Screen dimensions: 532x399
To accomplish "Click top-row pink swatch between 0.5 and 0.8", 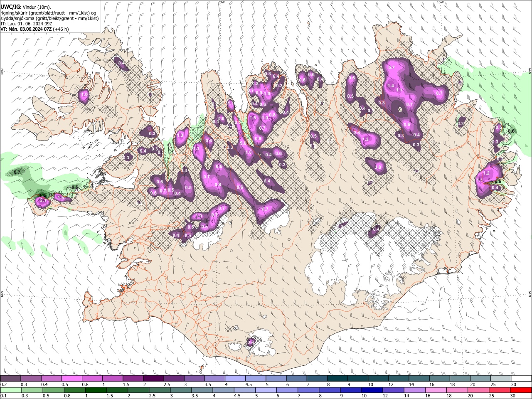I will [x=71, y=379].
